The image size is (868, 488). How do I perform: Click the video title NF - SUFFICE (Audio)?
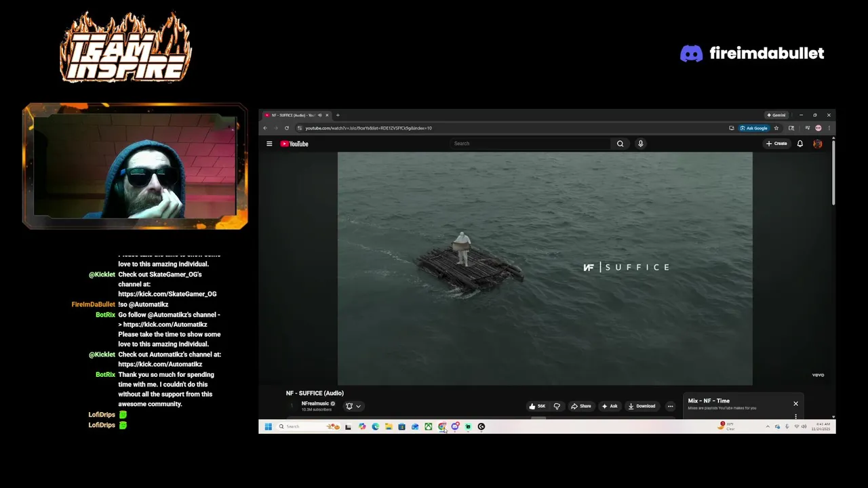coord(315,393)
